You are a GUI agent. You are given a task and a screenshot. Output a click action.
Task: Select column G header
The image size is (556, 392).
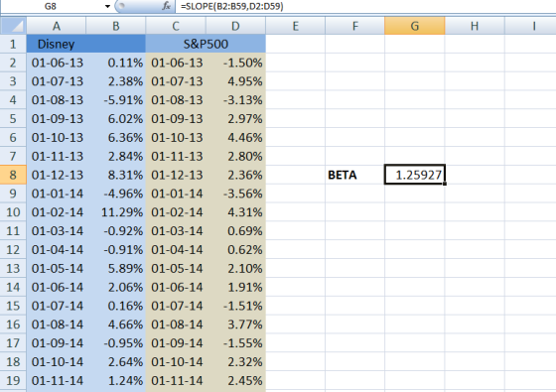[415, 26]
